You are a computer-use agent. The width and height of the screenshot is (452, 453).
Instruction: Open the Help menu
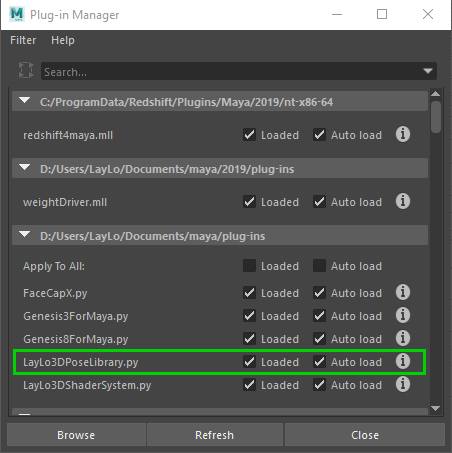(63, 40)
